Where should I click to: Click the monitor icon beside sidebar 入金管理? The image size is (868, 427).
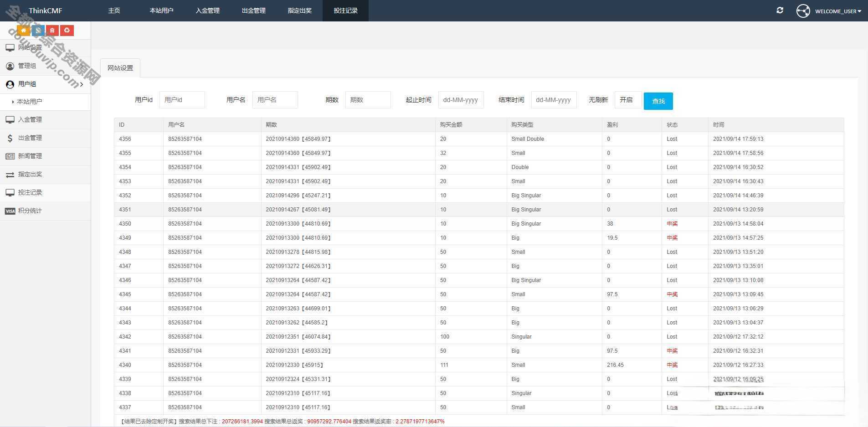coord(10,120)
